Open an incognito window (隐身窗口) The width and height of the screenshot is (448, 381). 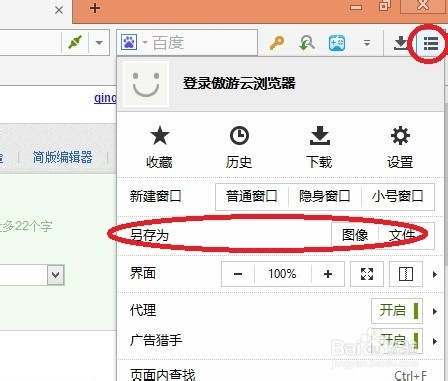tap(325, 196)
